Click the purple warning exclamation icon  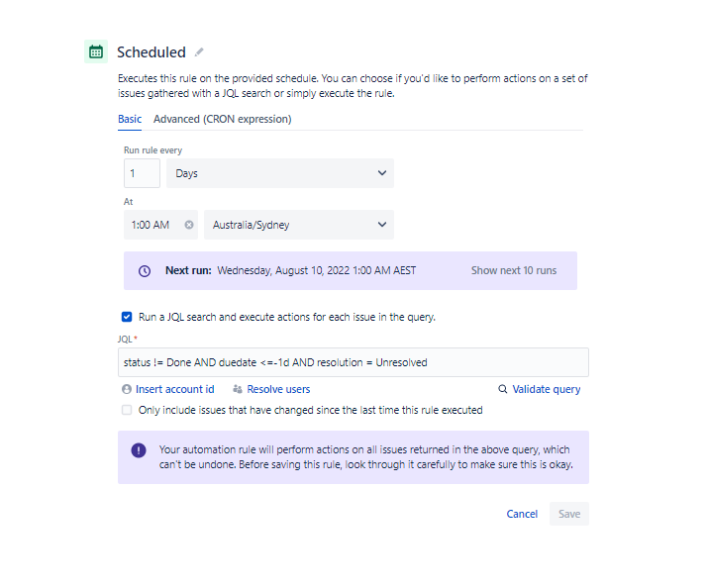140,450
